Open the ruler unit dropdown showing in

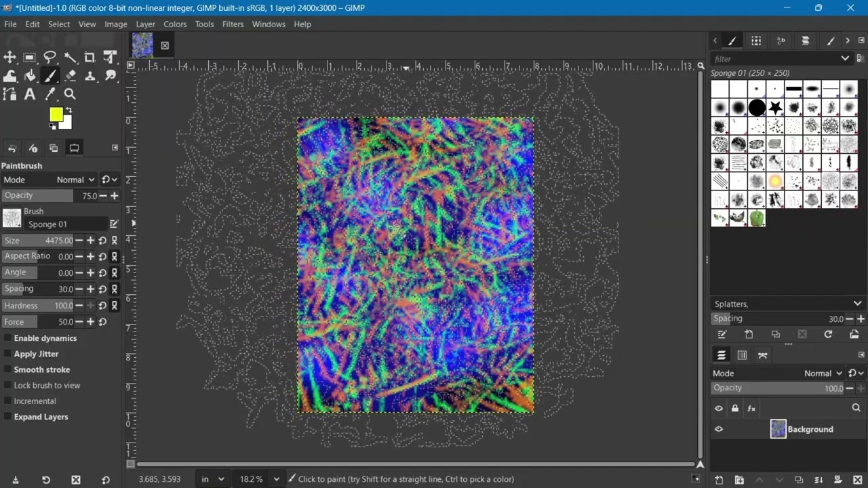[213, 479]
